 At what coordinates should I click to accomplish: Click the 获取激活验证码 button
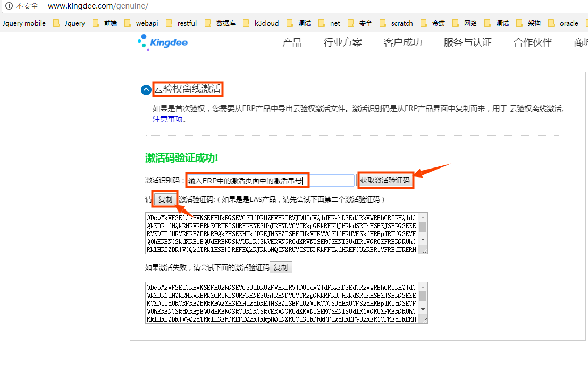(385, 180)
